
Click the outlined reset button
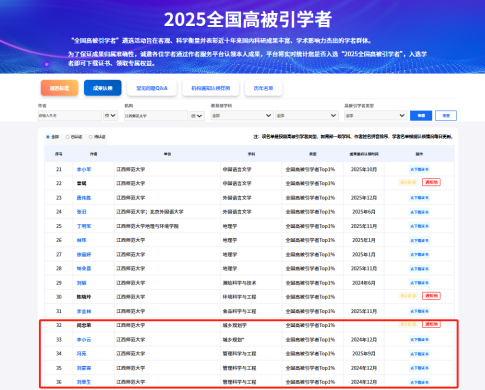pos(446,116)
